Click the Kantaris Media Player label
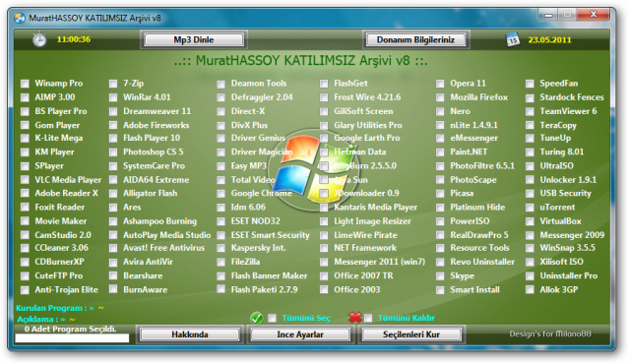 (375, 208)
